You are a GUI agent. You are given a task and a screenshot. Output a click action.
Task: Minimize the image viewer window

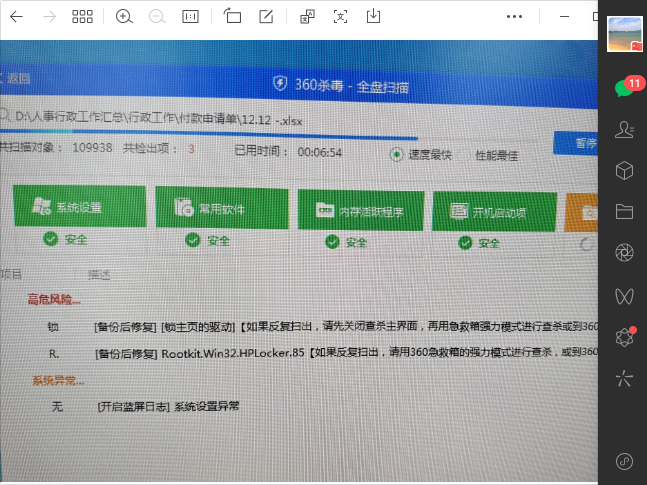[564, 17]
